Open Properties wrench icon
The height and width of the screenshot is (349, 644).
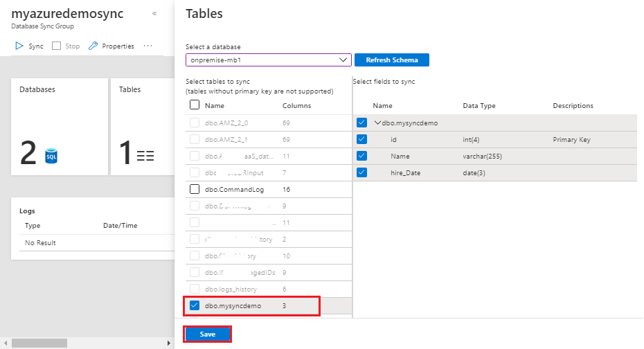(x=93, y=46)
